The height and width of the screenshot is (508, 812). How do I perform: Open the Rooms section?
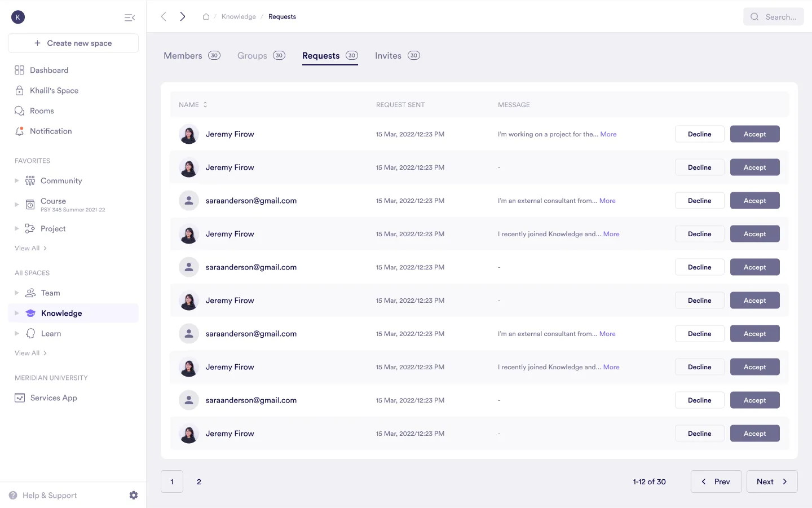42,111
